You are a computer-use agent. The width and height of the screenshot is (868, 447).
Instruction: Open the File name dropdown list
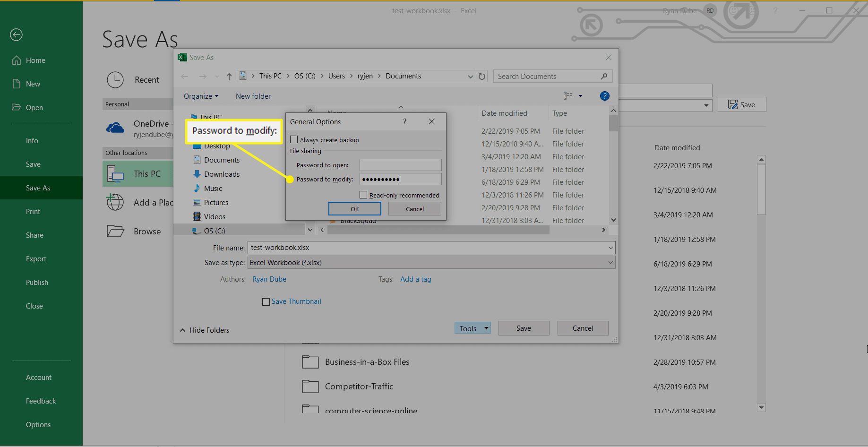[x=610, y=248]
